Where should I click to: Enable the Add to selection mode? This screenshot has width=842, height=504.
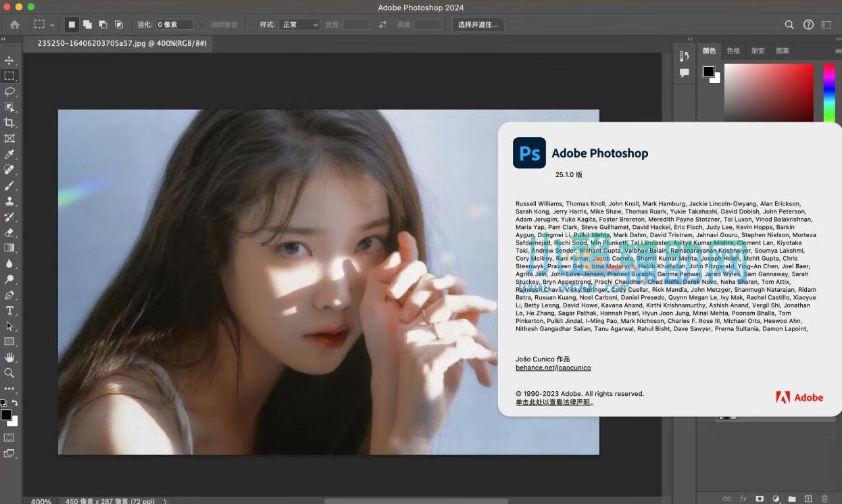tap(87, 24)
